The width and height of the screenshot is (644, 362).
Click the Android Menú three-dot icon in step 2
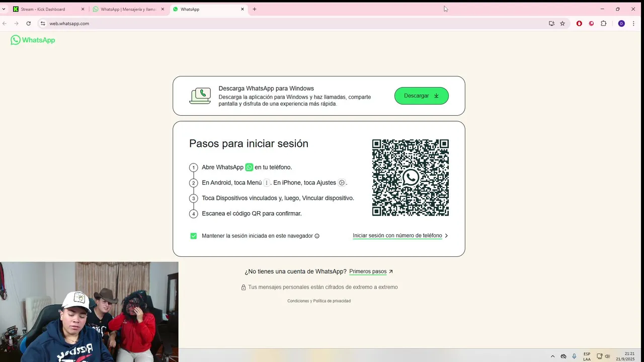(267, 183)
